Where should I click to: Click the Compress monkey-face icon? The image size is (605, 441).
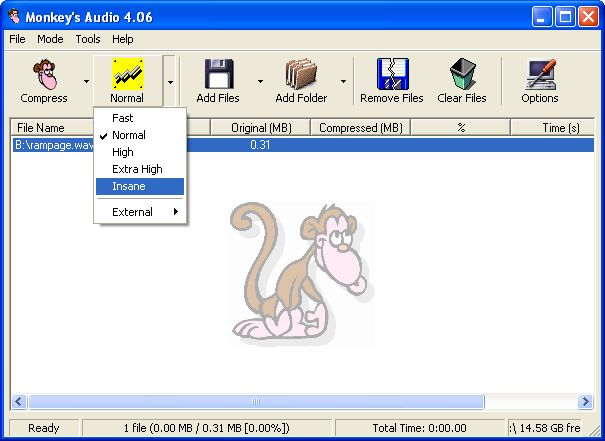[x=46, y=74]
